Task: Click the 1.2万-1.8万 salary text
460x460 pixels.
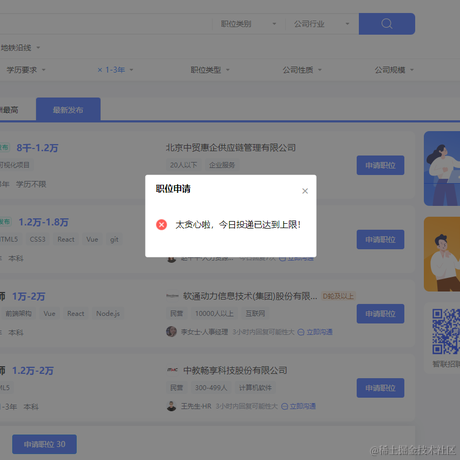Action: pos(43,222)
